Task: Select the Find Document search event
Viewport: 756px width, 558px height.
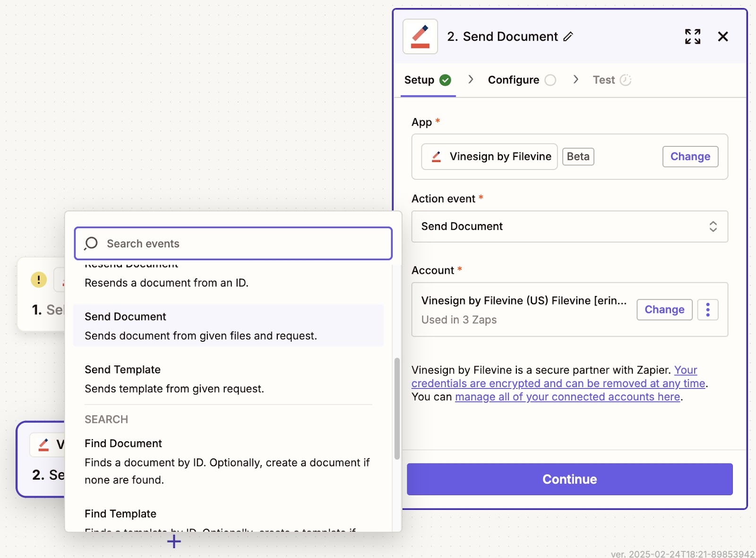Action: (x=228, y=461)
